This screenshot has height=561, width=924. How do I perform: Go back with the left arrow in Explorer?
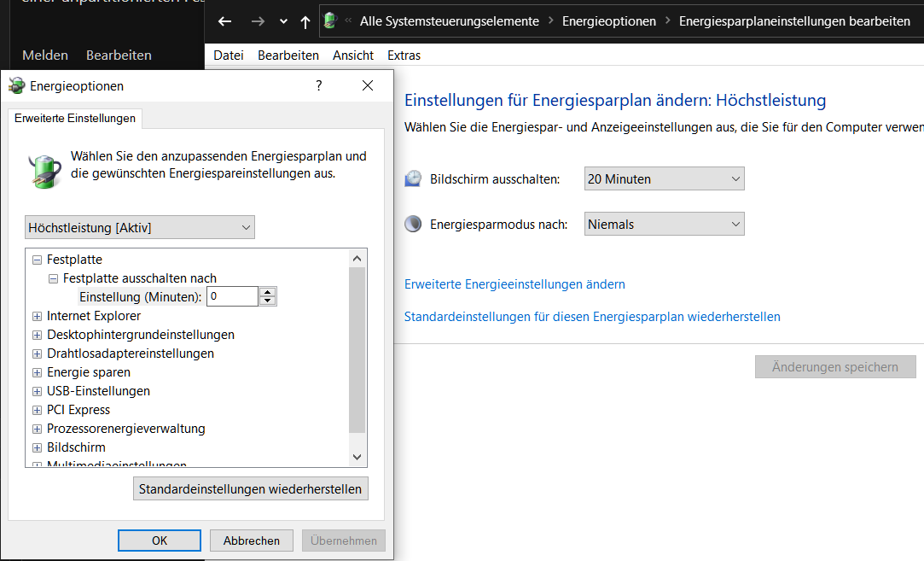(224, 22)
